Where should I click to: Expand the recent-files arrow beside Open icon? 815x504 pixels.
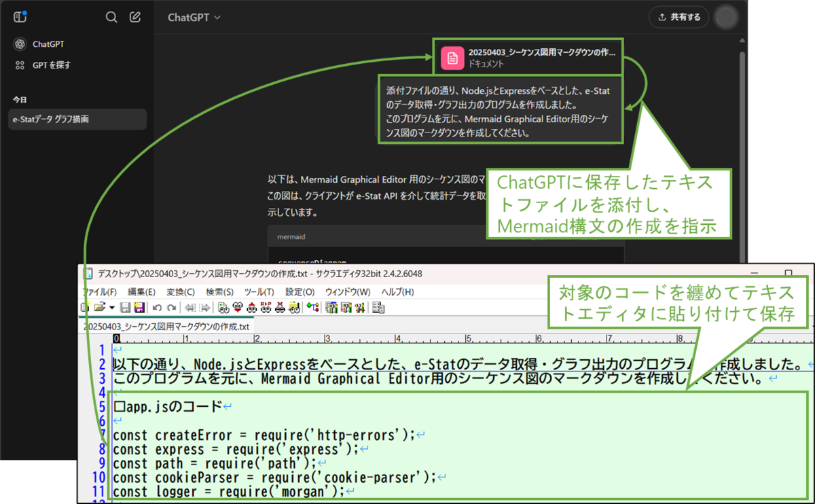111,308
